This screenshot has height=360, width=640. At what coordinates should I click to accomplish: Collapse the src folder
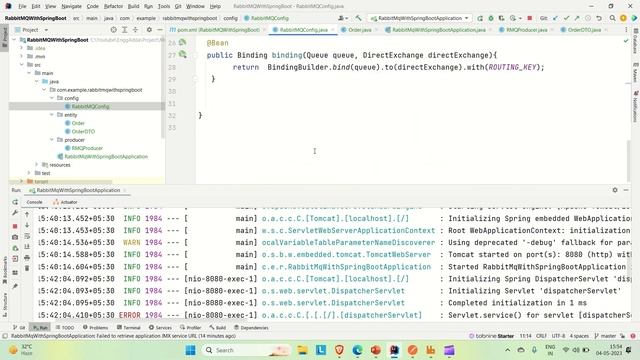pyautogui.click(x=22, y=64)
